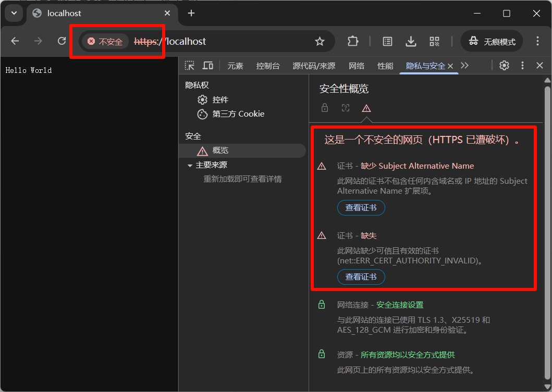Open Chrome's three-dot menu
The image size is (552, 392).
(537, 41)
